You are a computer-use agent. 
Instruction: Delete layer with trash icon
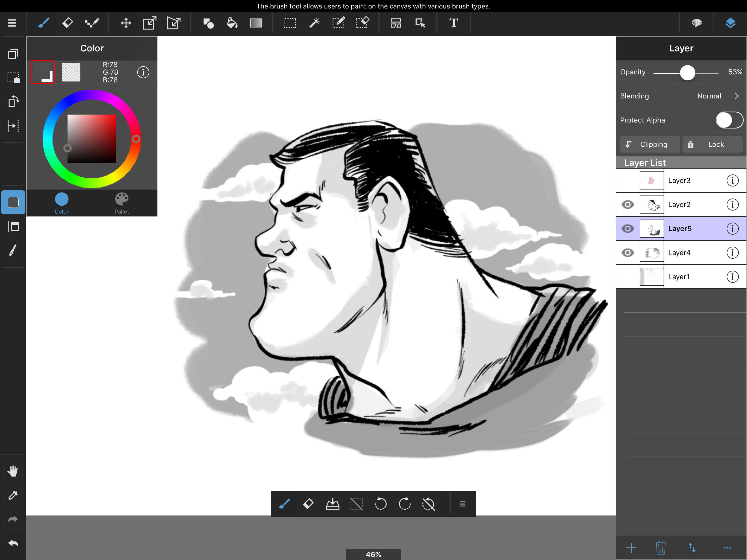661,547
